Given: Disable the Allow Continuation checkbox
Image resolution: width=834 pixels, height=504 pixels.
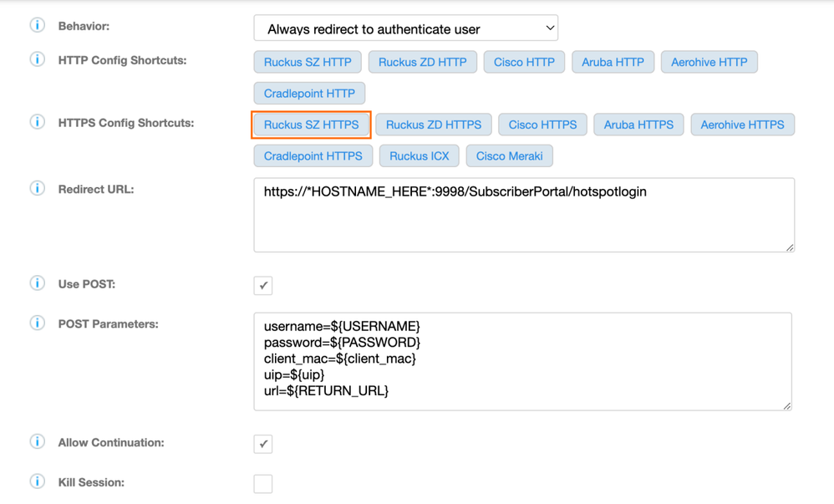Looking at the screenshot, I should pyautogui.click(x=263, y=444).
